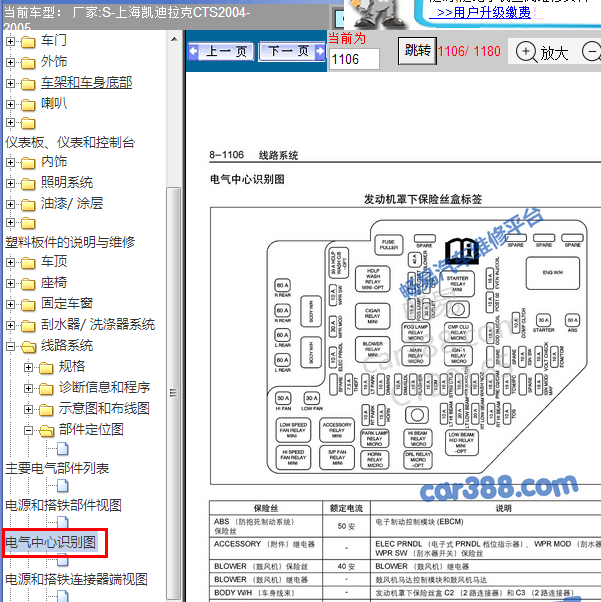Expand the 外饰 tree node
This screenshot has height=602, width=601.
click(x=10, y=62)
